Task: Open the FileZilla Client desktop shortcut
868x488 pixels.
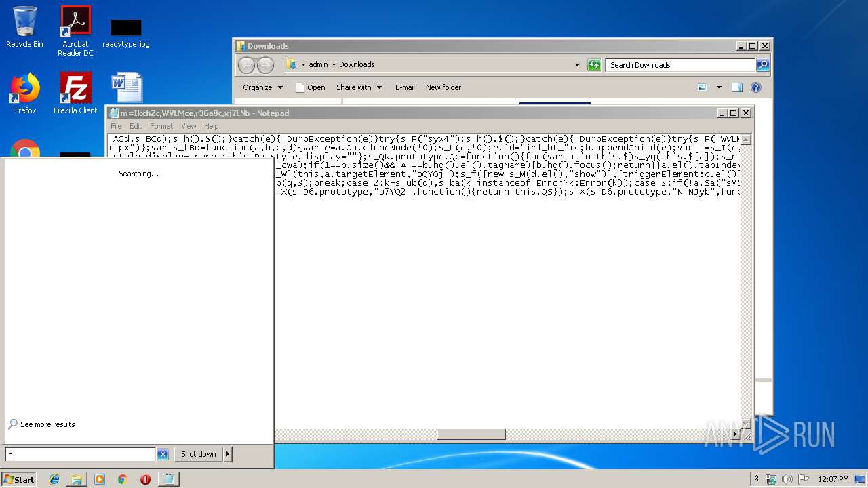Action: [75, 94]
